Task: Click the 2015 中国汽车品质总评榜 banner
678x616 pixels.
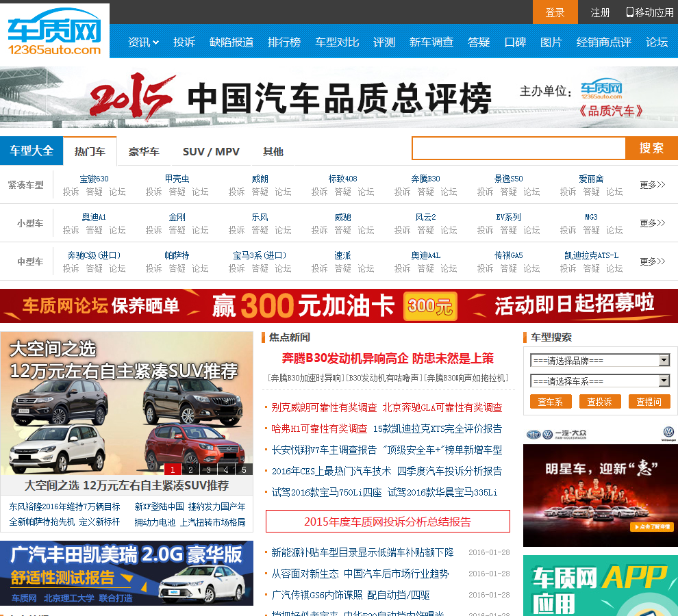Action: 339,97
